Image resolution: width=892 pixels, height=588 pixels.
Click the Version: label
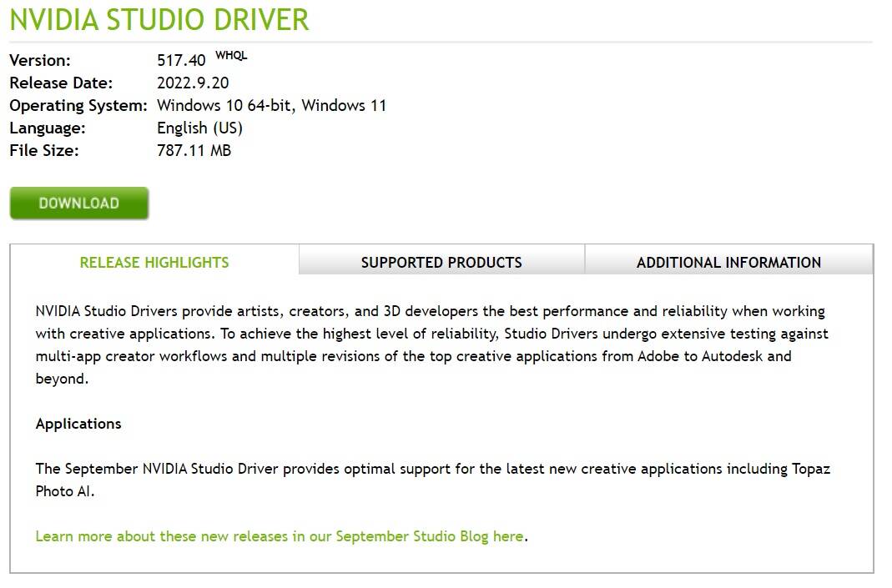(x=40, y=60)
